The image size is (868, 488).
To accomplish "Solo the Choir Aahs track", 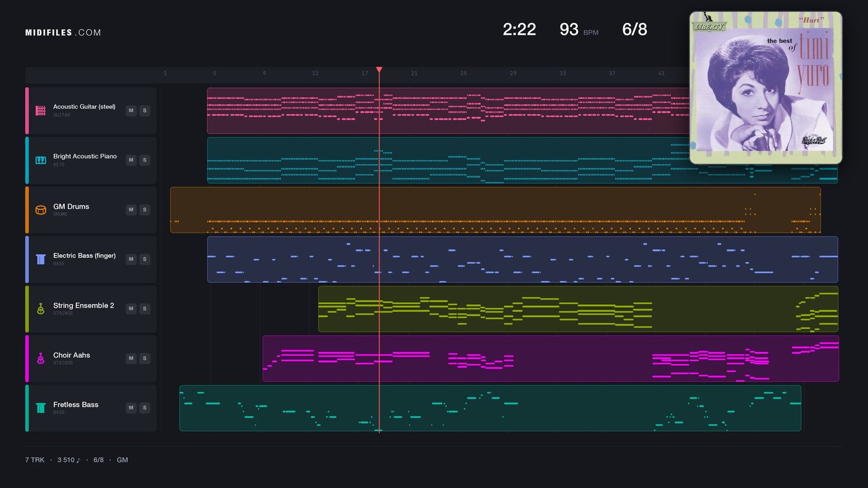I will click(145, 358).
